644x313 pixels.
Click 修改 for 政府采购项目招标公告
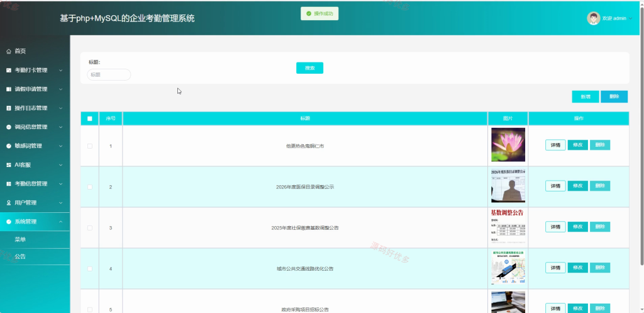[x=577, y=309]
